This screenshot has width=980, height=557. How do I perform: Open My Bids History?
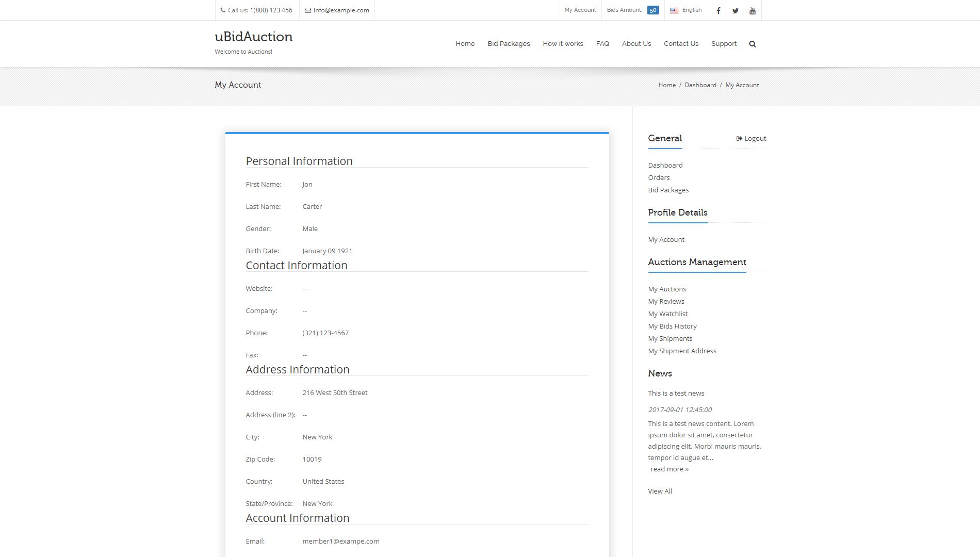(x=672, y=326)
